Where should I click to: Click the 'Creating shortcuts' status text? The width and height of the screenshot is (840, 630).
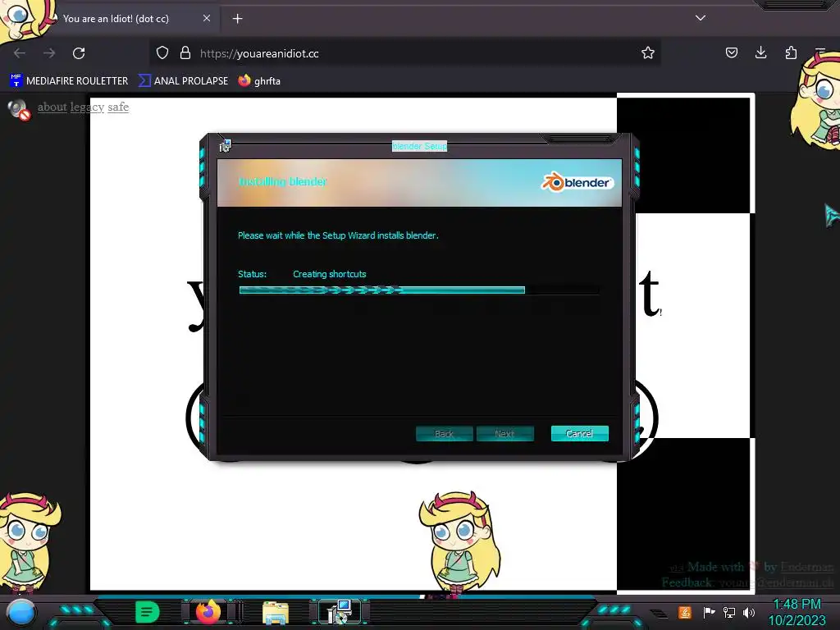(x=330, y=274)
